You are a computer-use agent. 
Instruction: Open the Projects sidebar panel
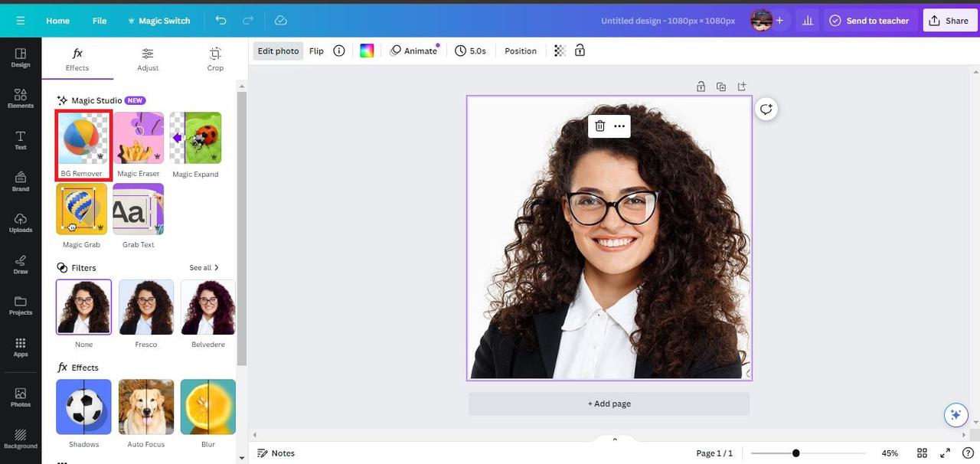(21, 306)
